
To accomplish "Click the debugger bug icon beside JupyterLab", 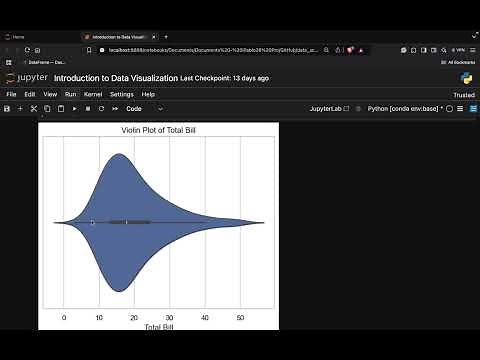I will click(x=358, y=109).
